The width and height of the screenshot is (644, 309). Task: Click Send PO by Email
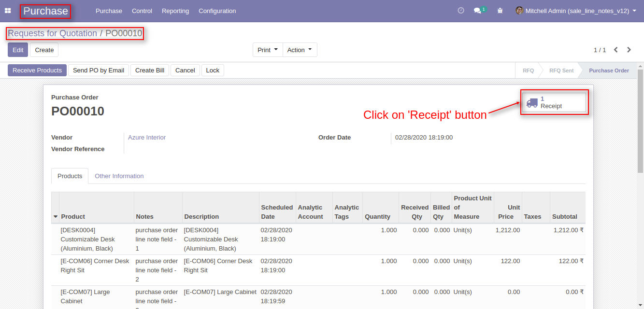click(99, 70)
